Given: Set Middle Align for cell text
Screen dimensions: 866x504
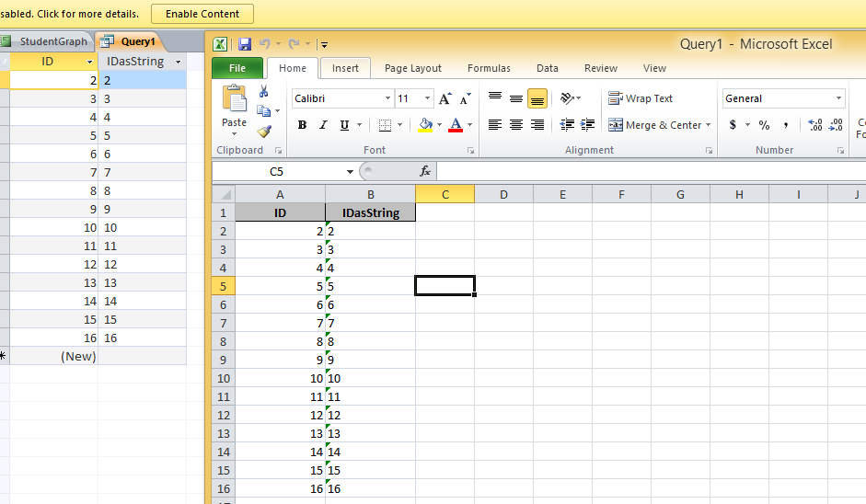Looking at the screenshot, I should click(516, 98).
